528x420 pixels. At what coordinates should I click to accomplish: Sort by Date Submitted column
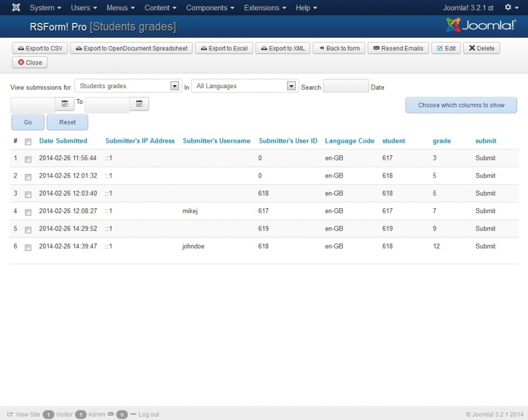tap(63, 141)
